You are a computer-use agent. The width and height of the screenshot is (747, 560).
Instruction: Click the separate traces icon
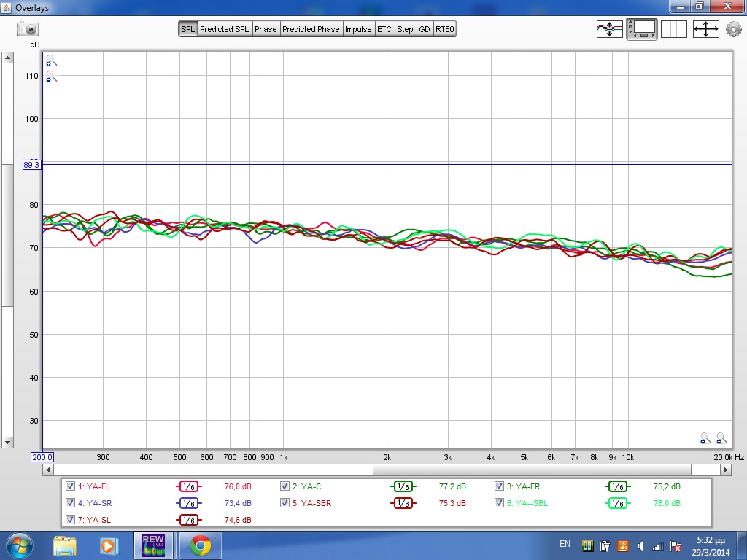pos(609,29)
